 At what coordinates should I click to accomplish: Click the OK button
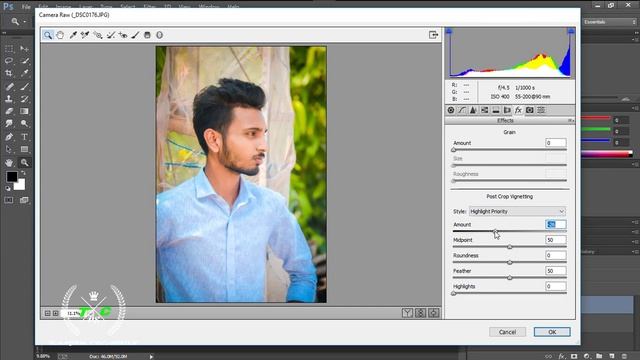(x=552, y=332)
